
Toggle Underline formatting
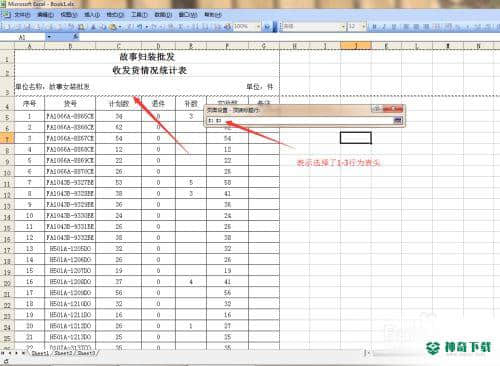pos(394,26)
